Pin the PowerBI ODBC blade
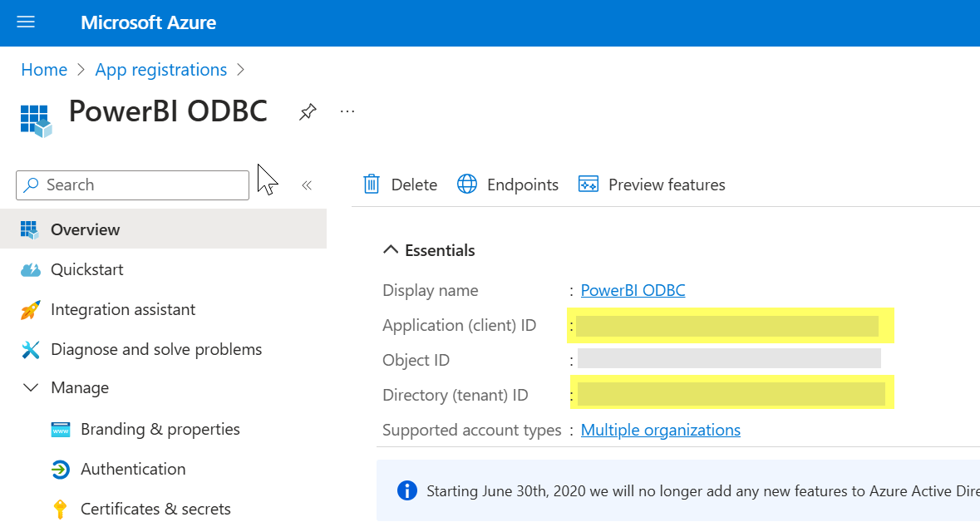980x522 pixels. coord(308,112)
